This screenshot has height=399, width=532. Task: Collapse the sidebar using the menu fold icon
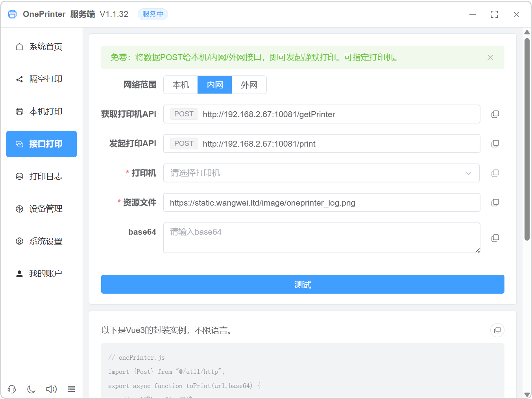click(71, 389)
